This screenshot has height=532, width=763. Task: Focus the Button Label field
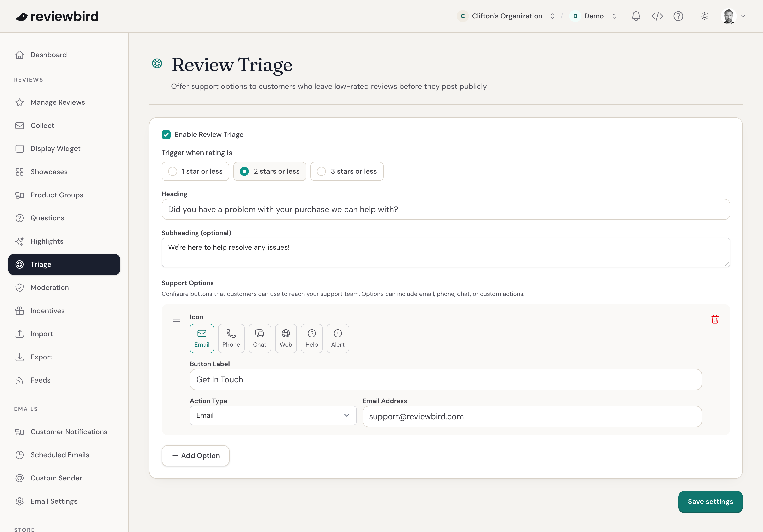tap(446, 379)
